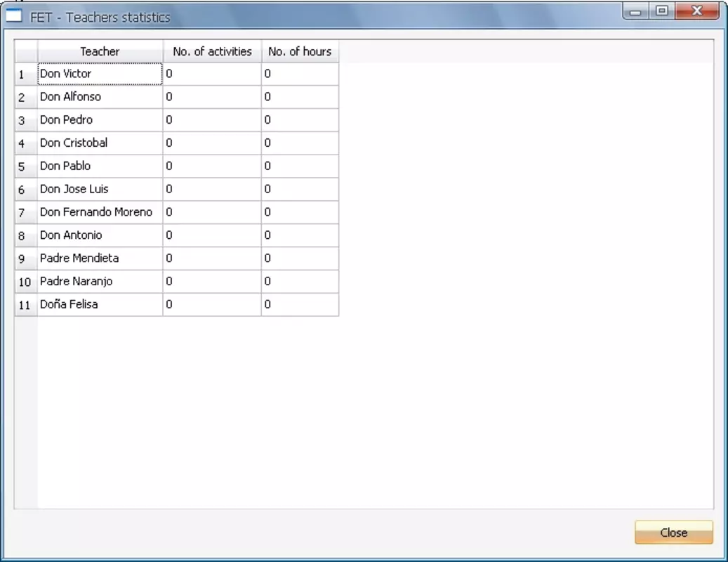Select the Padre Mendieta cell
Screen dimensions: 728x562
(x=100, y=259)
